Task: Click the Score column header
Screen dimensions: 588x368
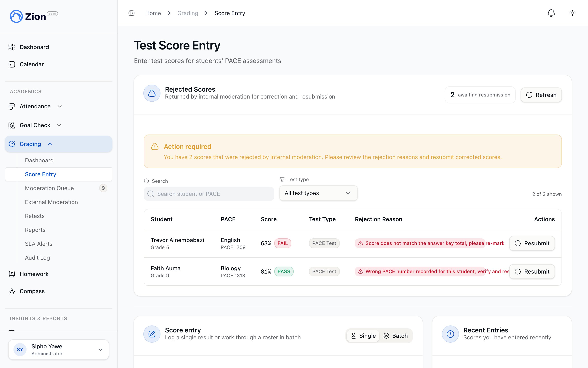Action: click(x=268, y=219)
